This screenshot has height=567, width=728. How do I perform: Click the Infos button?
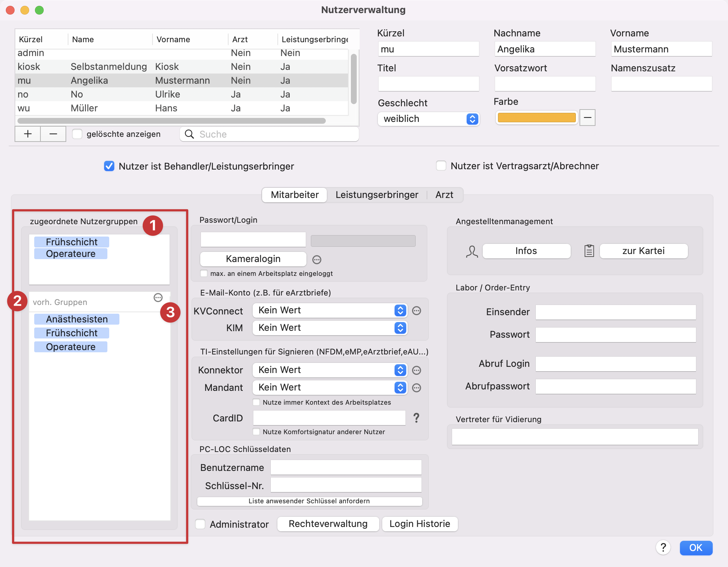526,251
